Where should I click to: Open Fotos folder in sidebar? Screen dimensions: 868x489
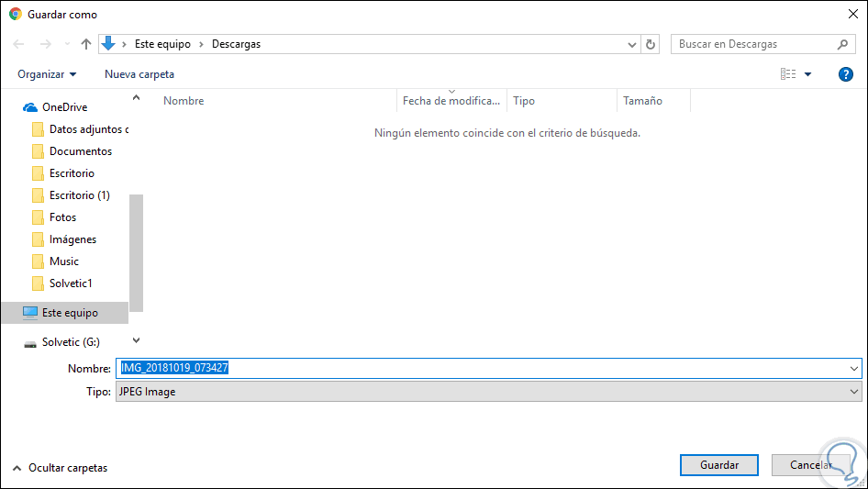[x=62, y=217]
